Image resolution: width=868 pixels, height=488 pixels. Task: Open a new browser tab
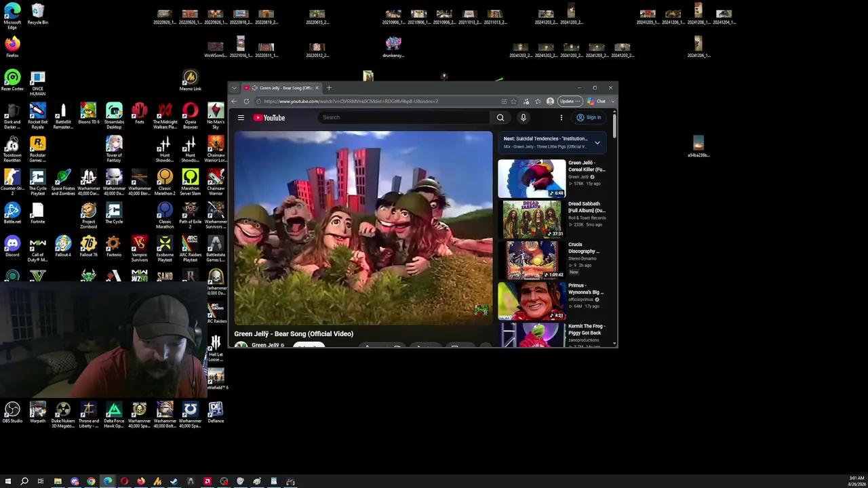[x=329, y=88]
